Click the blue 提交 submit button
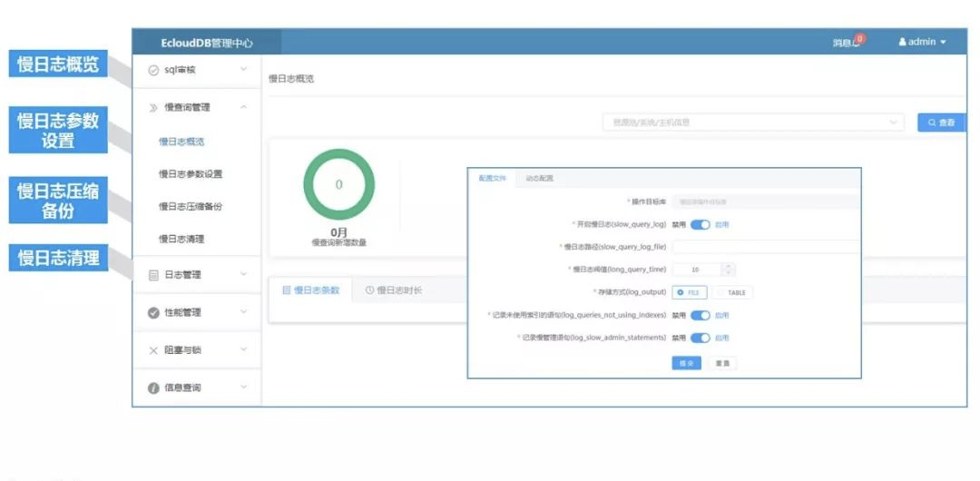The height and width of the screenshot is (481, 980). coord(686,363)
